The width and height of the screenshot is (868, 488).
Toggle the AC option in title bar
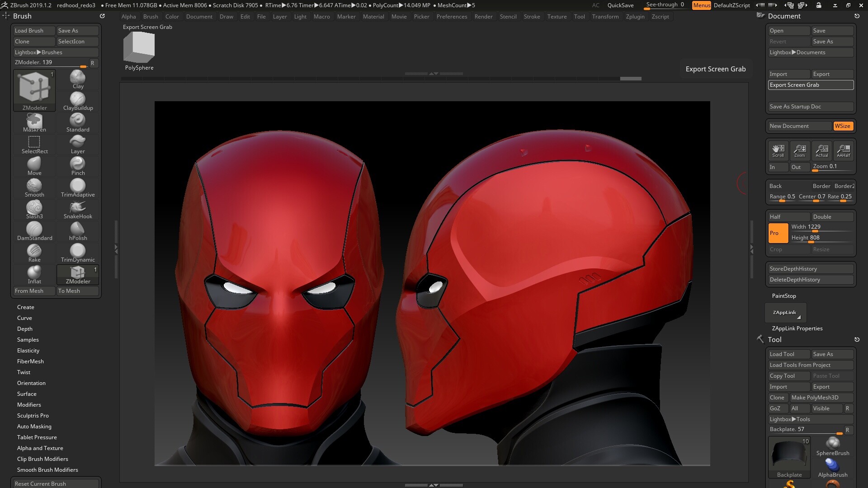click(x=596, y=5)
